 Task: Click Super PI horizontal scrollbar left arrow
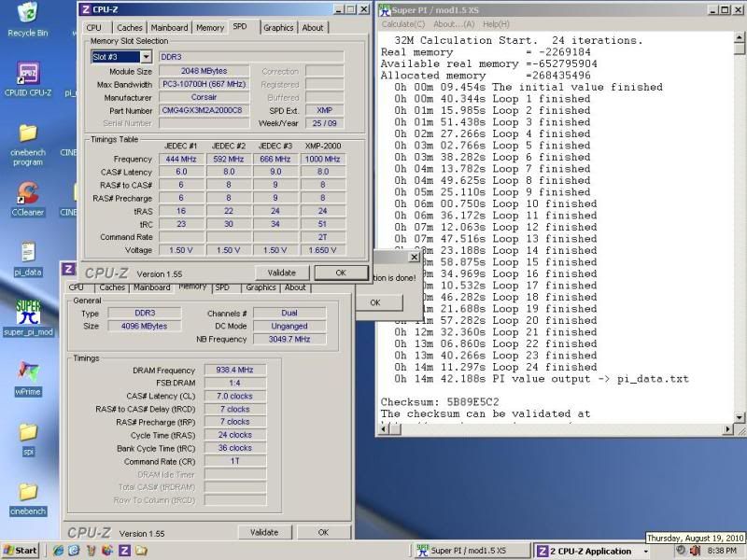pyautogui.click(x=385, y=429)
